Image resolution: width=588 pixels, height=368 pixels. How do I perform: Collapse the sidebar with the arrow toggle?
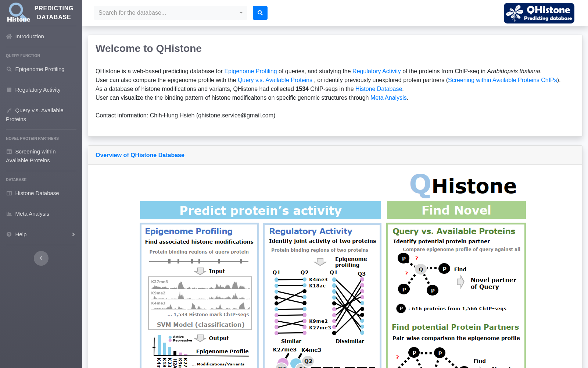pos(41,258)
